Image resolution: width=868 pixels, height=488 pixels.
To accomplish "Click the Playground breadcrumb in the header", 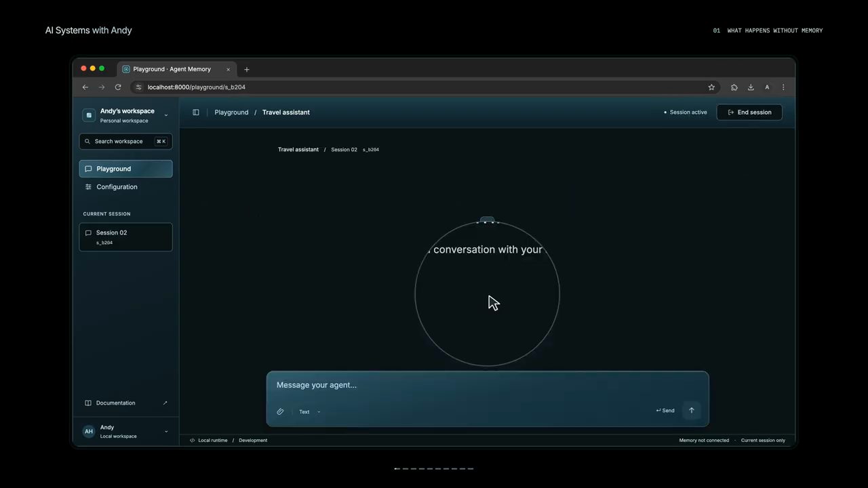I will coord(231,113).
